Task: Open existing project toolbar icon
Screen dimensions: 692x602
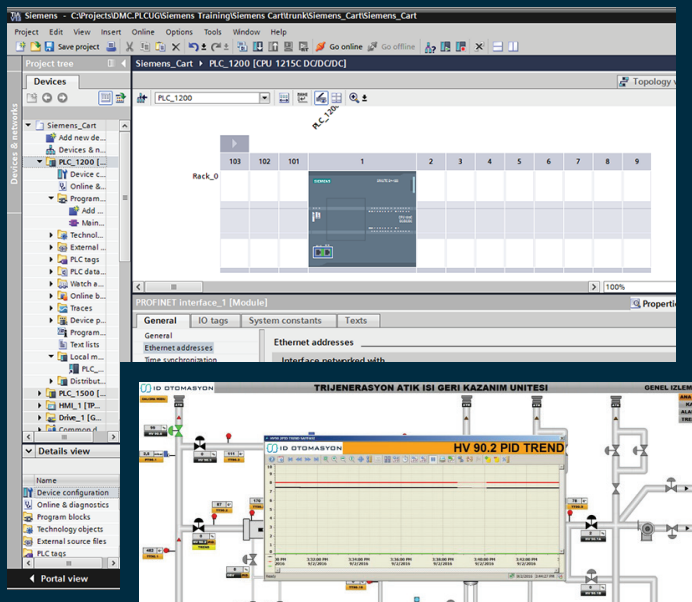Action: coord(35,46)
